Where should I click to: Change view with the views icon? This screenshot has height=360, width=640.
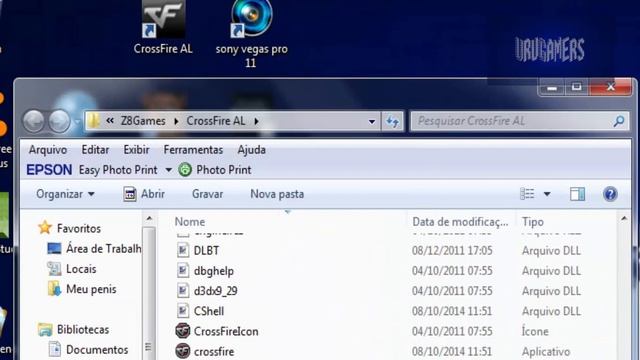pos(527,194)
